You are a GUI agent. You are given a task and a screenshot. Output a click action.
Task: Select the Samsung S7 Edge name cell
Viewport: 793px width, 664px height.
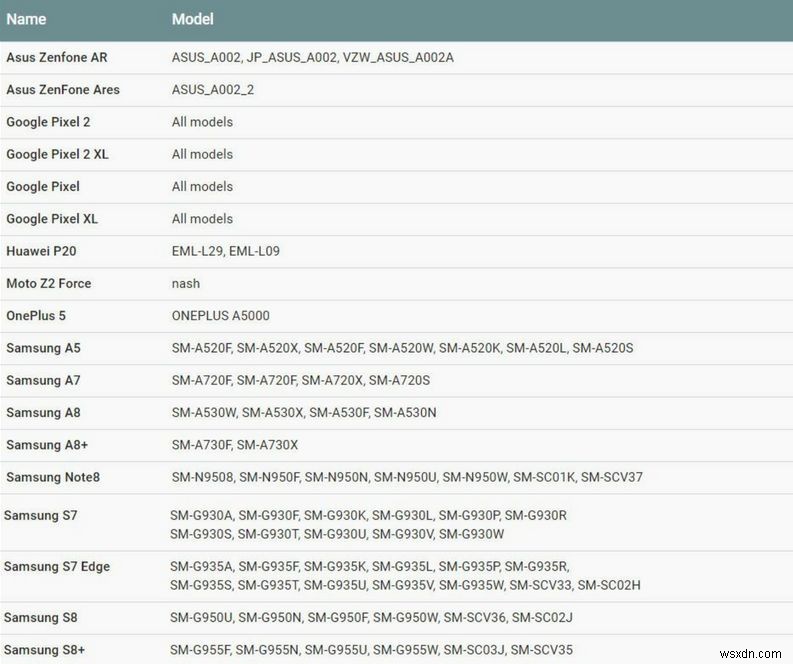pos(57,567)
